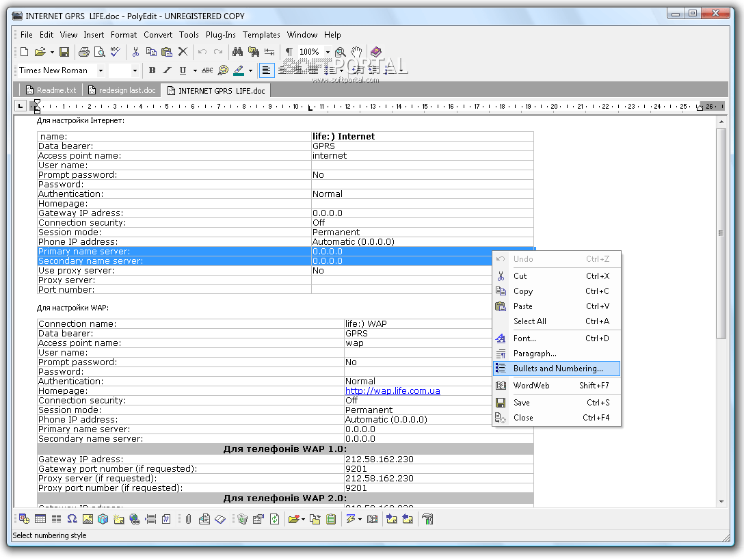Viewport: 744px width, 560px height.
Task: Open the hammer settings icon in bottom toolbar
Action: (427, 519)
